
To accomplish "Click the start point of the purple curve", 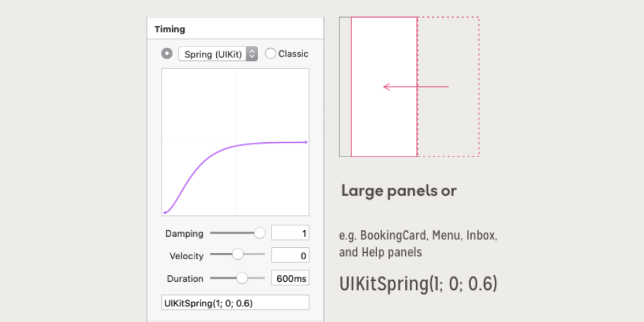I will click(x=165, y=213).
